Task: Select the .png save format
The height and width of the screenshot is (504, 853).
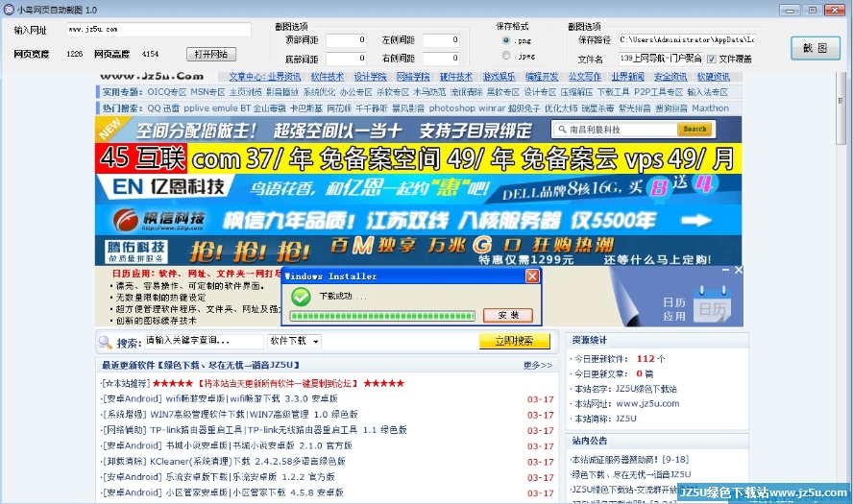Action: tap(506, 40)
